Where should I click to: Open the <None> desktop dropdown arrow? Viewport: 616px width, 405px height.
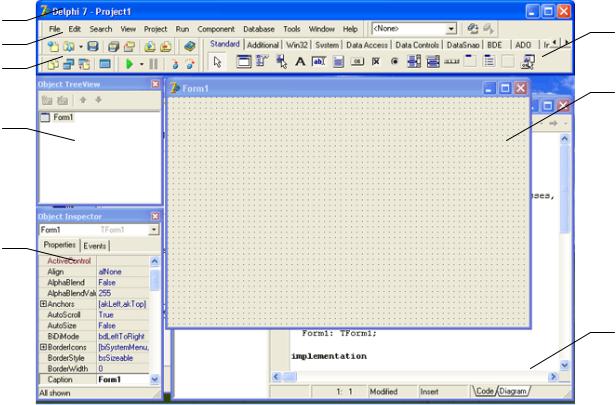451,29
